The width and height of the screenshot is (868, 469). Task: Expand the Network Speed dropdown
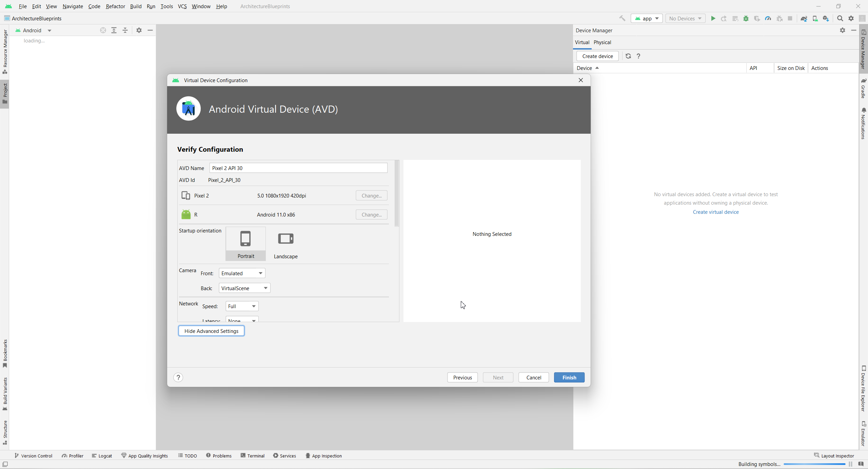[x=242, y=306]
